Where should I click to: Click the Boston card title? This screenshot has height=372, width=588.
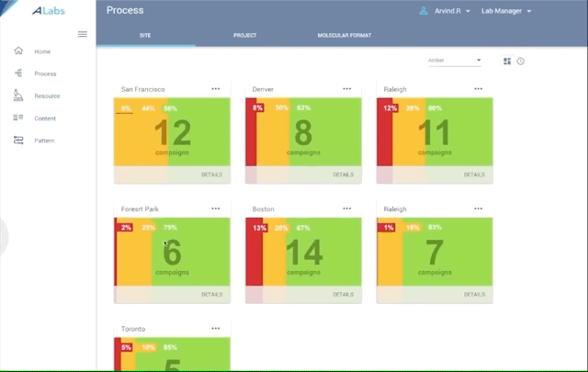(264, 209)
